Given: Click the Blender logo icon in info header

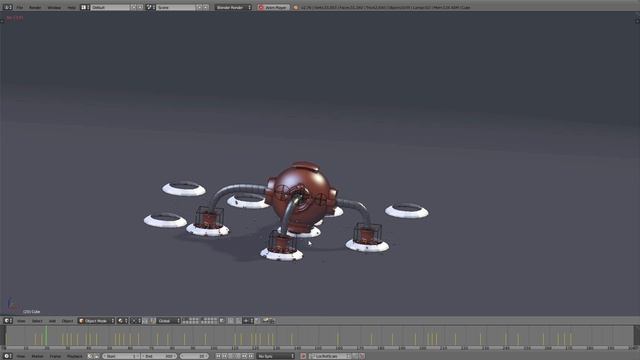Looking at the screenshot, I should point(296,7).
